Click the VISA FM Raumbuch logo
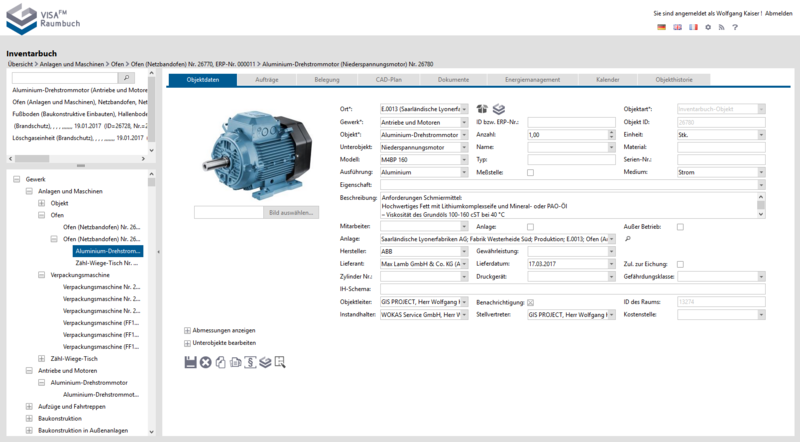This screenshot has width=800, height=442. pos(43,19)
